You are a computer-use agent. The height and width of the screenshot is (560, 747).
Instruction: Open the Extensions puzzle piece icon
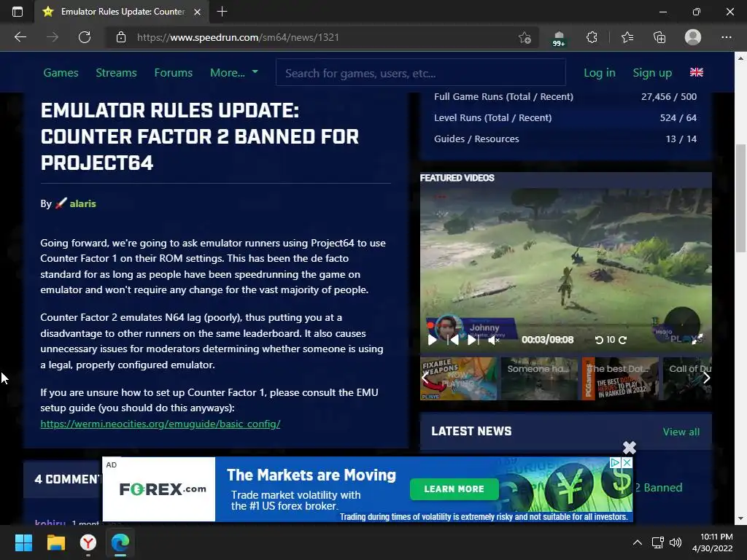click(592, 37)
